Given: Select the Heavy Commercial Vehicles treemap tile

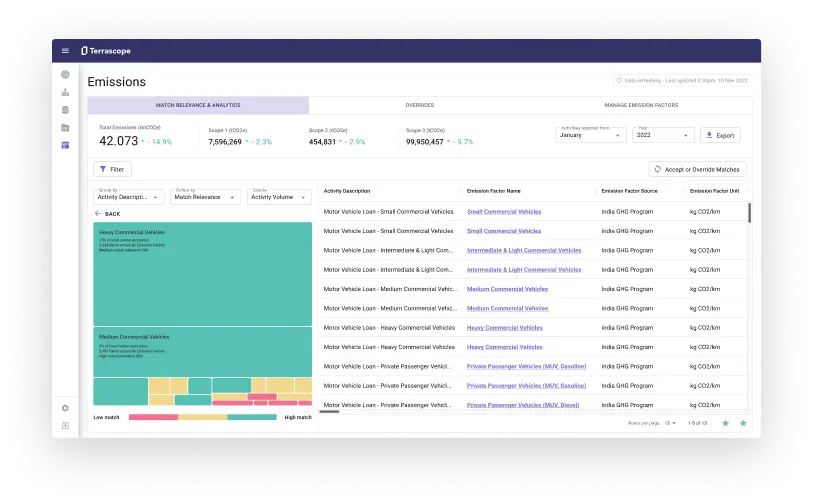Looking at the screenshot, I should (x=202, y=274).
